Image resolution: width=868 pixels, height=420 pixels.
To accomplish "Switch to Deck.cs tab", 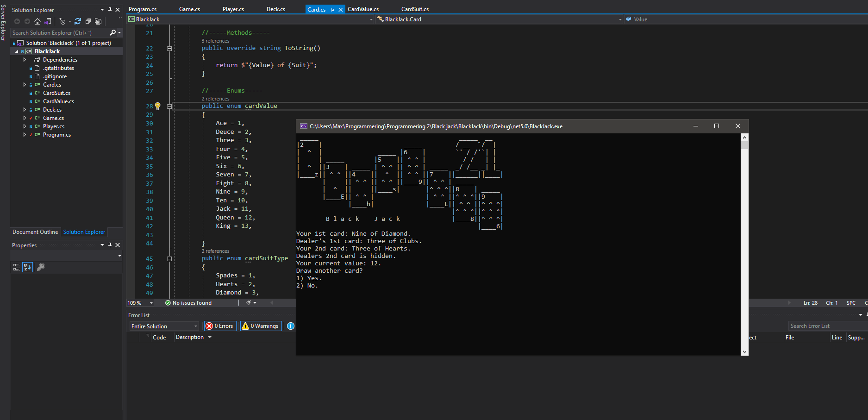I will pos(275,9).
